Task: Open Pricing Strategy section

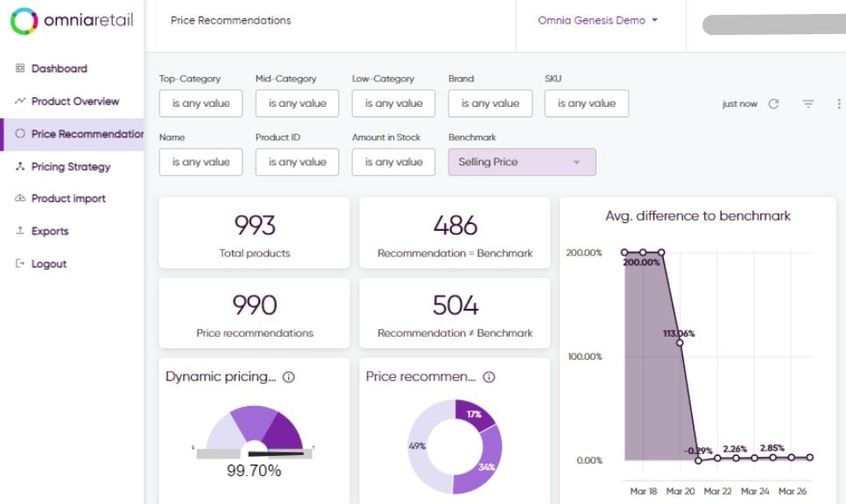Action: (x=71, y=166)
